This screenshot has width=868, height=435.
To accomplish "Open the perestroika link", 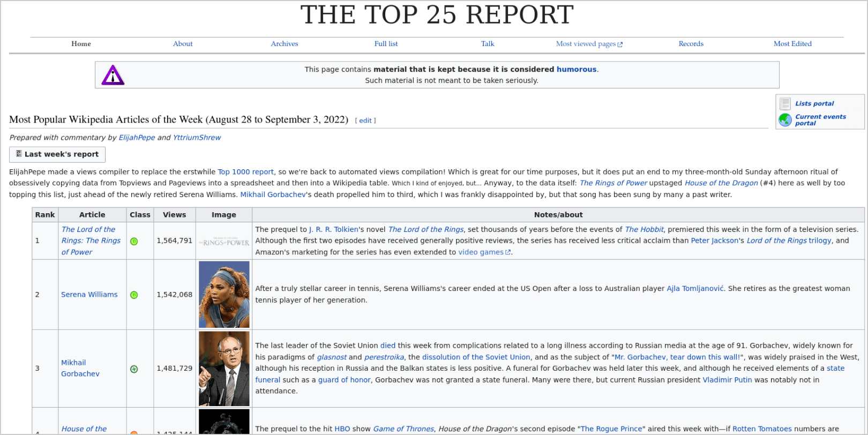I will click(384, 357).
